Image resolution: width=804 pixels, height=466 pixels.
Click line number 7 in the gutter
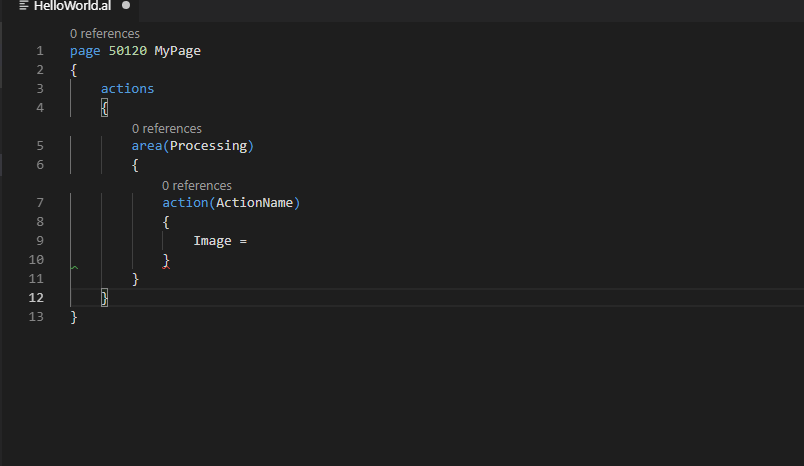40,203
